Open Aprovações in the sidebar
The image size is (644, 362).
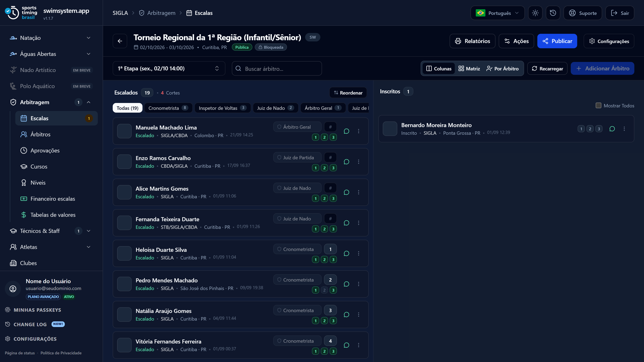pos(57,150)
